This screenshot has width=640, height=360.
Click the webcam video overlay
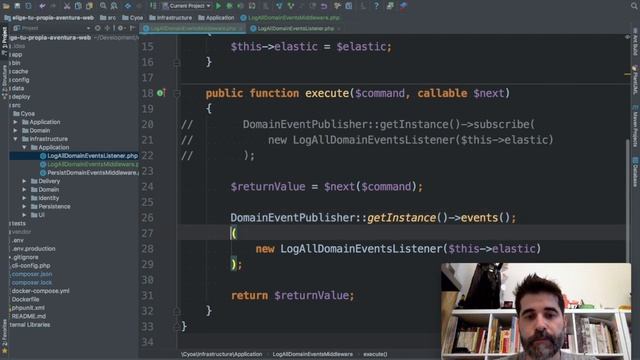[536, 311]
